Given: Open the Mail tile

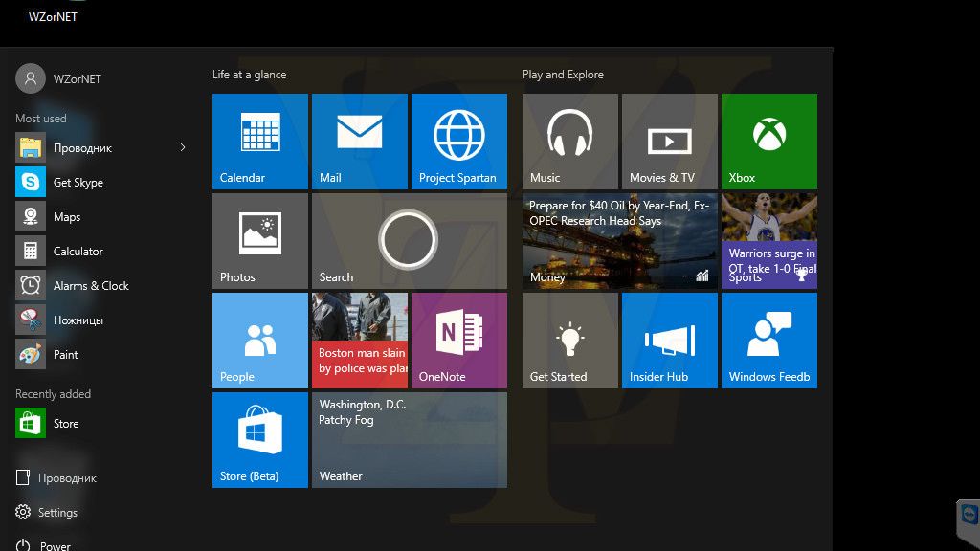Looking at the screenshot, I should [360, 142].
